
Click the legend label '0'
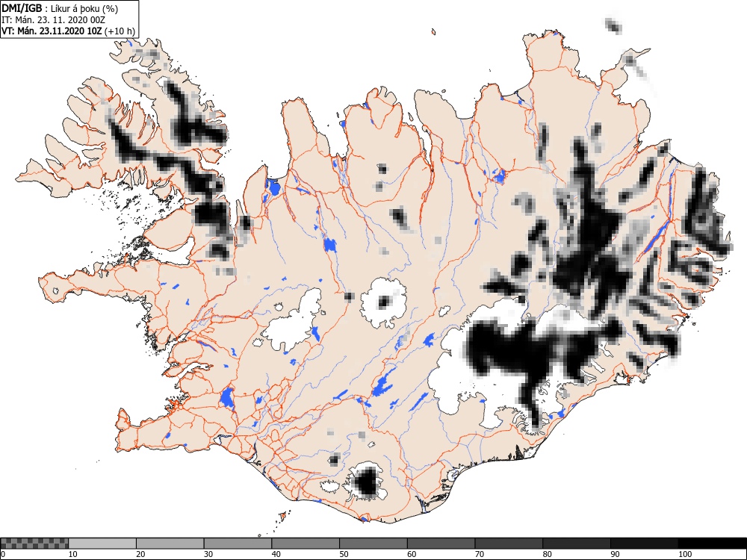click(x=2, y=554)
